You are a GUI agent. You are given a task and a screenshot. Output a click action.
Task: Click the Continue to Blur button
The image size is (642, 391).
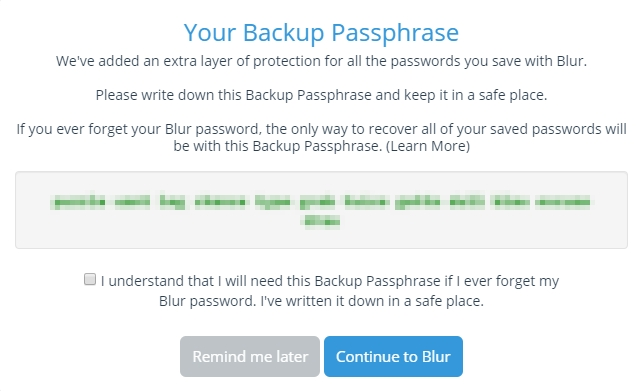(393, 357)
